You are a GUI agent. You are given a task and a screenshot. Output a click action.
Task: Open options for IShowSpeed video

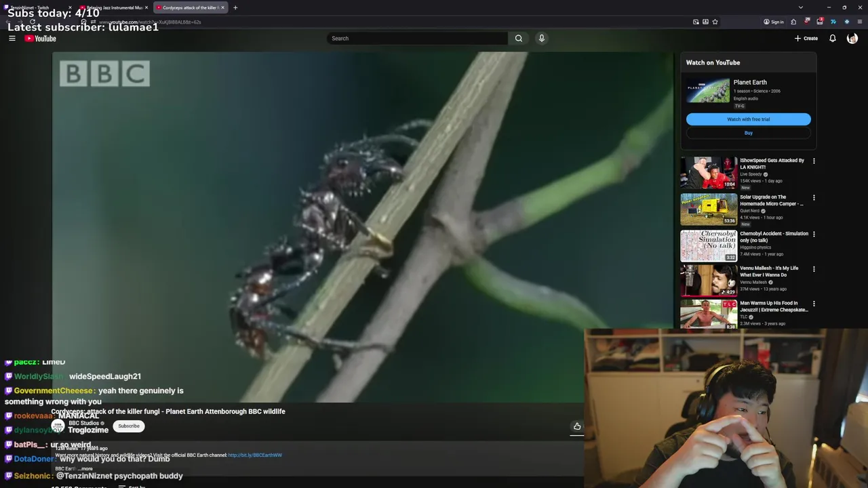(814, 161)
